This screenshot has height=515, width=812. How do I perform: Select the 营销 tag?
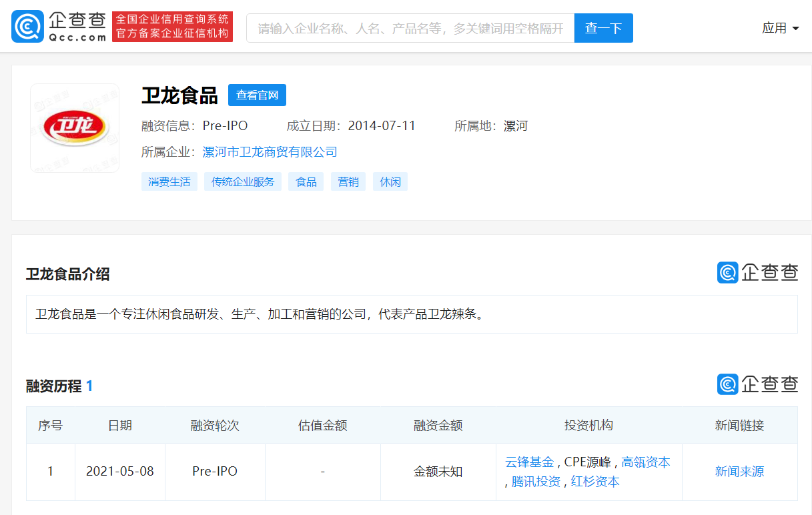pyautogui.click(x=348, y=181)
